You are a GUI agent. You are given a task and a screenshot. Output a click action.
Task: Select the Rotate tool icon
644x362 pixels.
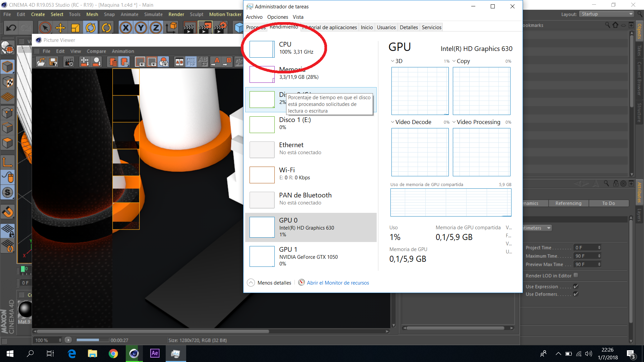click(x=91, y=28)
